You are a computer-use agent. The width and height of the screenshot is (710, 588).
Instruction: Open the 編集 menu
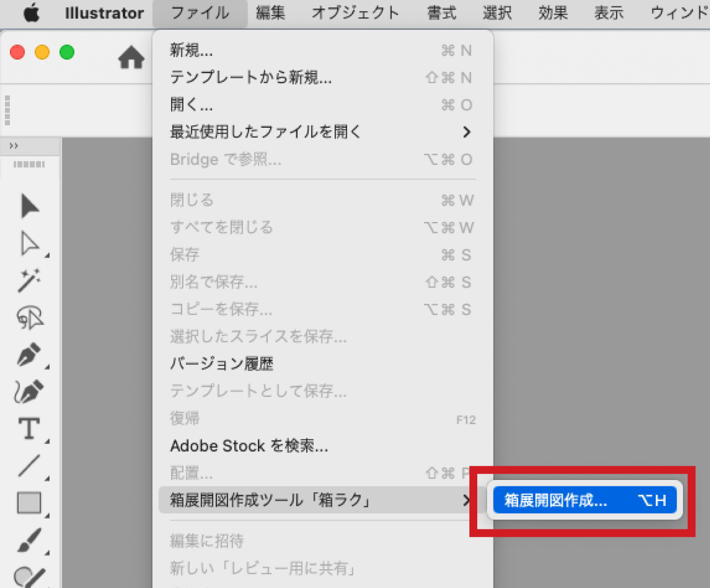[270, 13]
